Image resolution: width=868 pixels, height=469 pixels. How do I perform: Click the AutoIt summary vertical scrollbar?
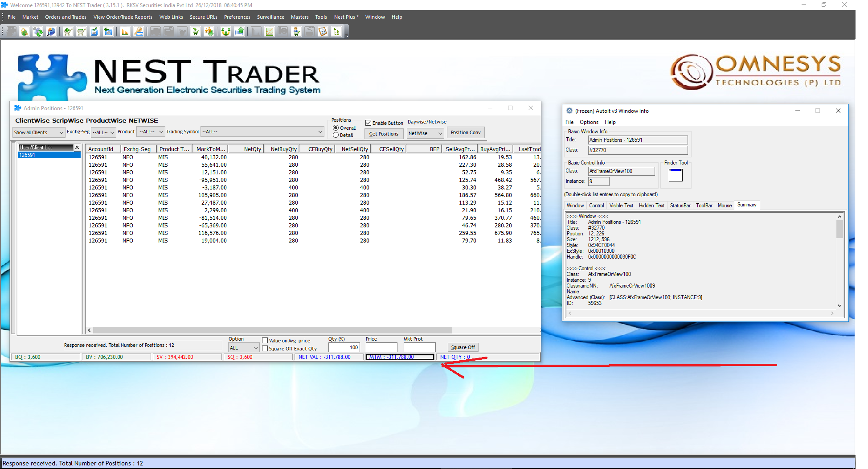(839, 229)
